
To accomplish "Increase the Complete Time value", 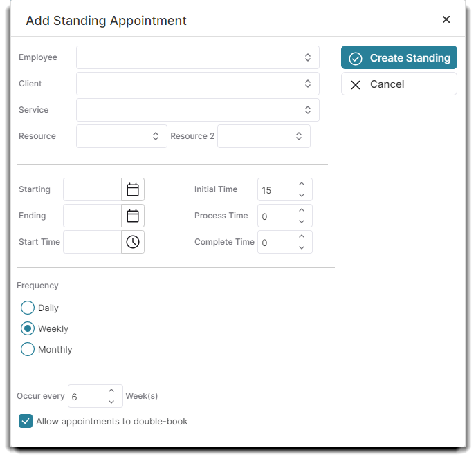I will [x=302, y=237].
